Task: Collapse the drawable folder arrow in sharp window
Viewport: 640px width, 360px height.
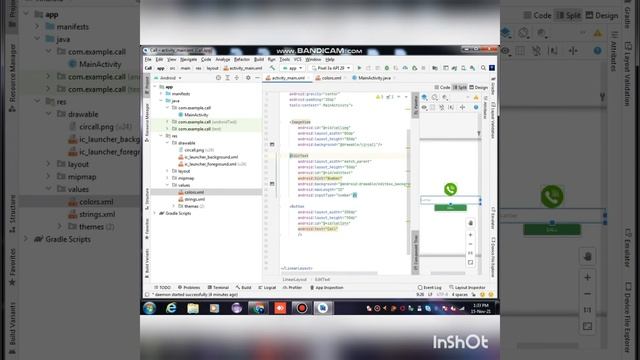Action: [167, 143]
